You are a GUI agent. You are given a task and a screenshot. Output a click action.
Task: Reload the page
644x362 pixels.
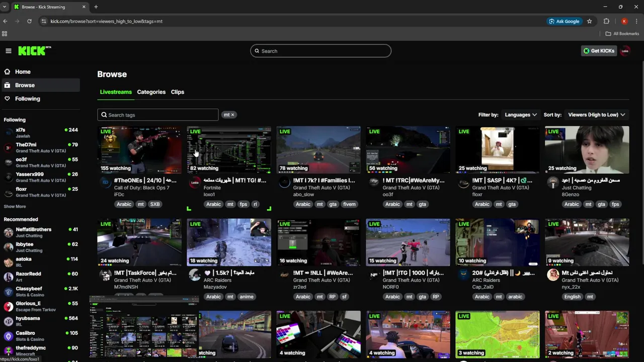tap(29, 21)
